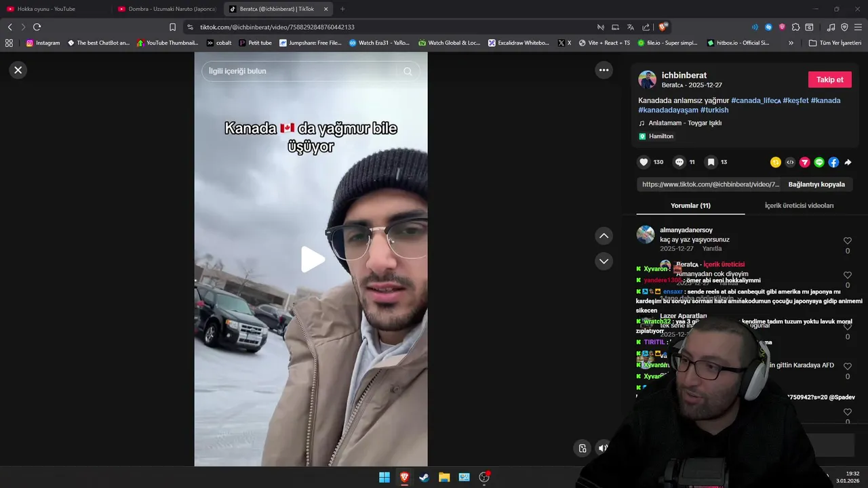Open almanyadanersoy commenter profile
Image resolution: width=868 pixels, height=488 pixels.
click(686, 230)
